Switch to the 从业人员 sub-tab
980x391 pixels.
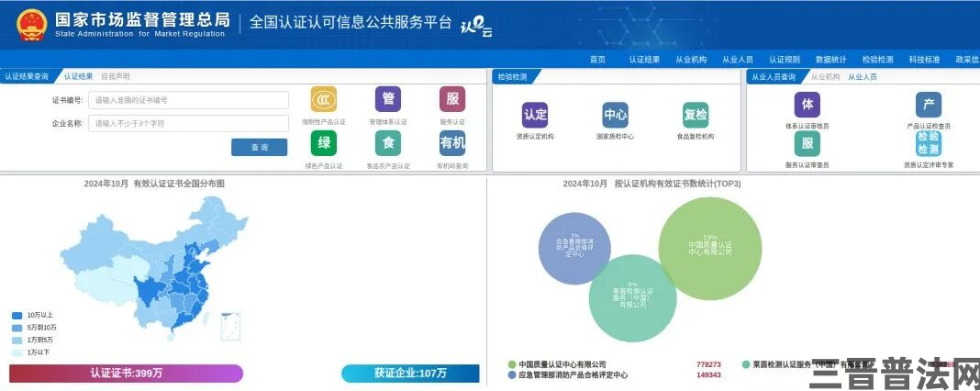click(862, 77)
